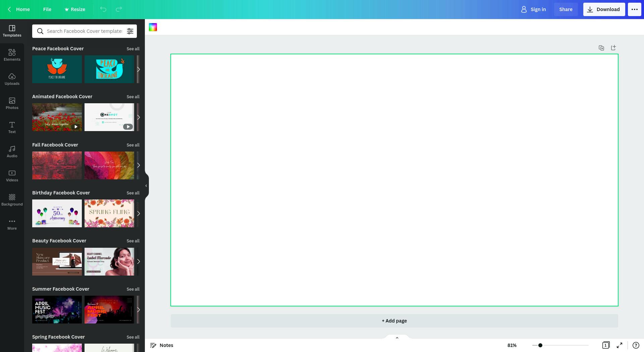Select the 50th Anniversary template

pos(57,214)
